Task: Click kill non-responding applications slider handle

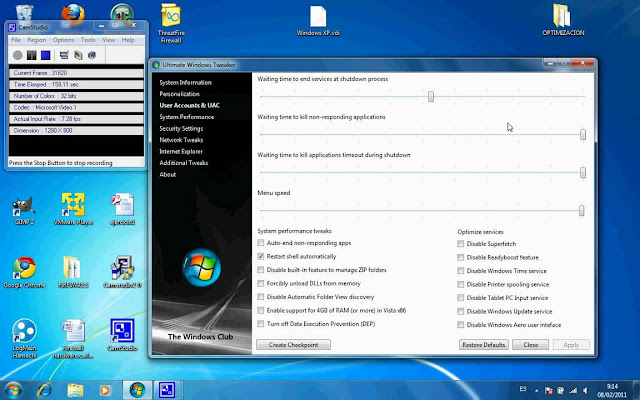Action: pyautogui.click(x=583, y=135)
